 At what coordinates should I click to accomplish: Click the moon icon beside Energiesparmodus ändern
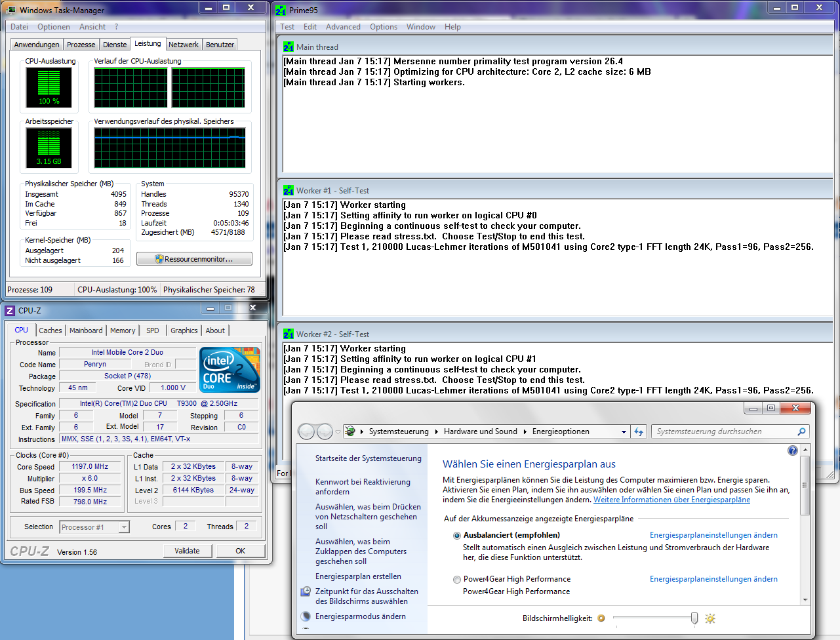(x=306, y=616)
